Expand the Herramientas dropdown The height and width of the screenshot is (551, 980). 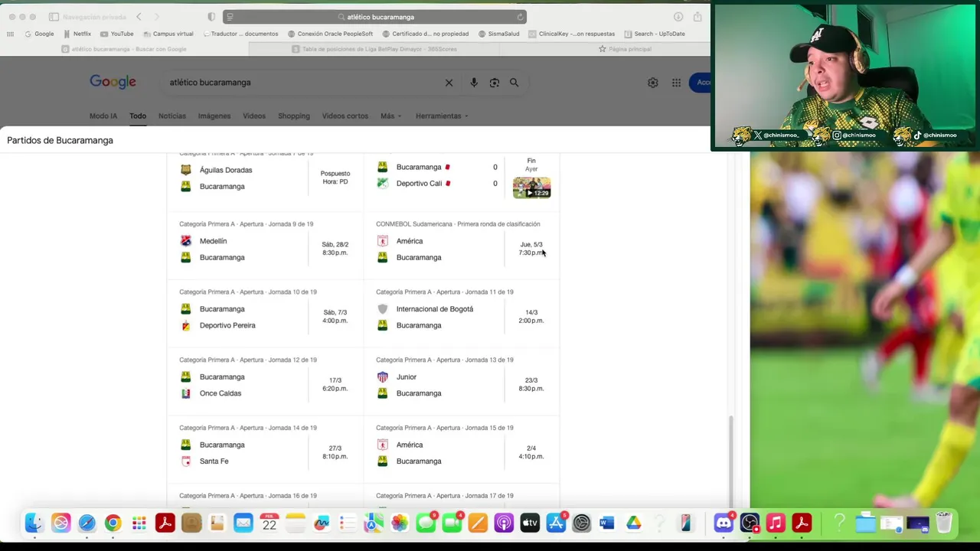(442, 116)
